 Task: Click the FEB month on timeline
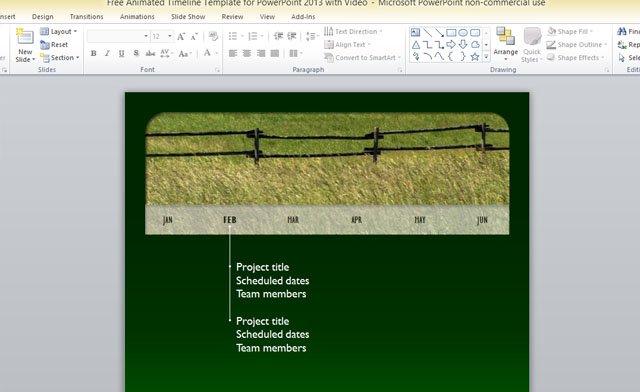click(230, 220)
